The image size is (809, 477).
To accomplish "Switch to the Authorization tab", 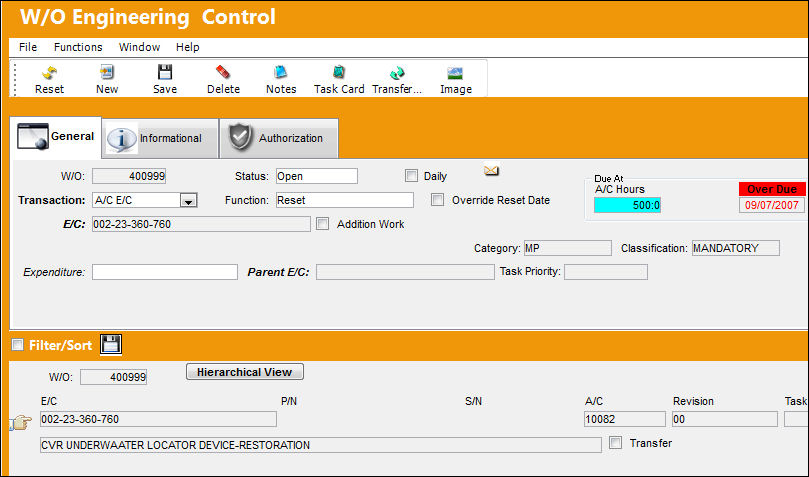I will (279, 139).
